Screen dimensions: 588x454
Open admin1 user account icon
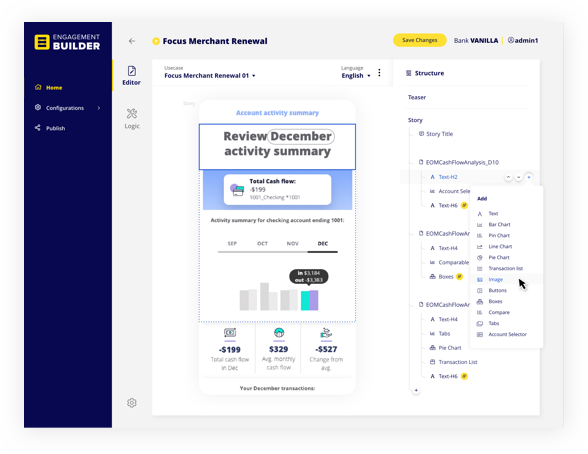tap(511, 40)
